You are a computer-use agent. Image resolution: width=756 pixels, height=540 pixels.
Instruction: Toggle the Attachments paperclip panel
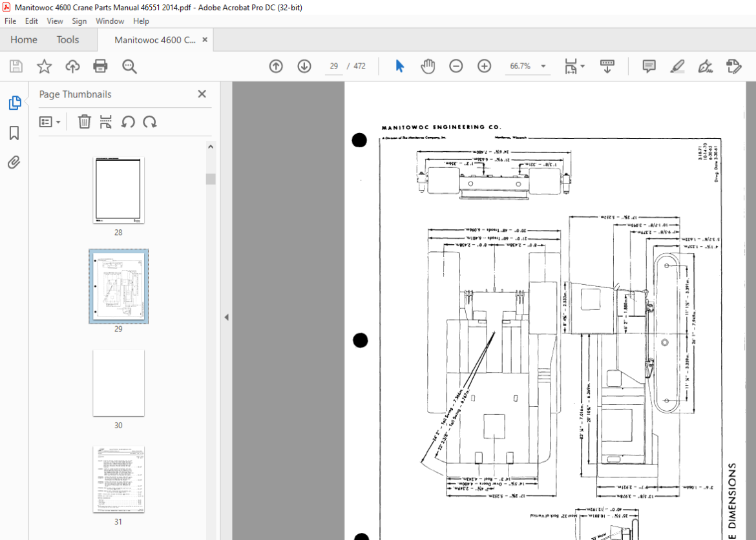tap(14, 163)
